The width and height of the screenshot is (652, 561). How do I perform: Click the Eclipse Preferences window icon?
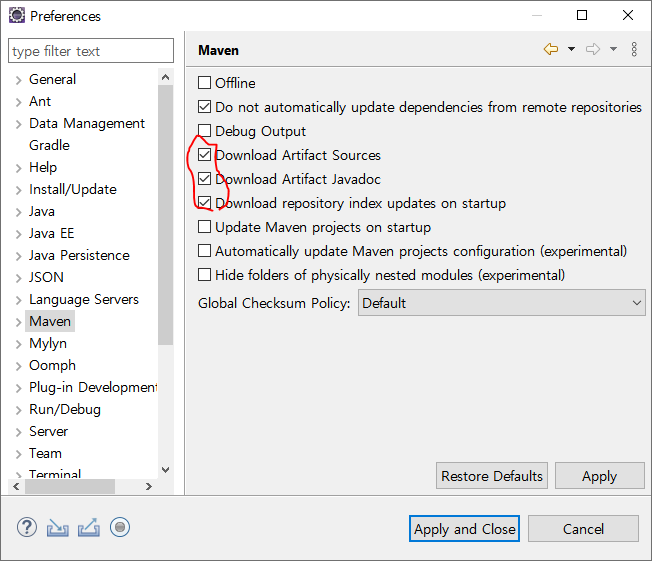pyautogui.click(x=17, y=15)
